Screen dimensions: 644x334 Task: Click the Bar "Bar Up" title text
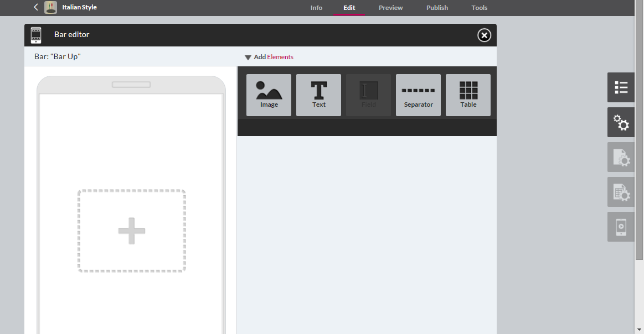coord(58,56)
